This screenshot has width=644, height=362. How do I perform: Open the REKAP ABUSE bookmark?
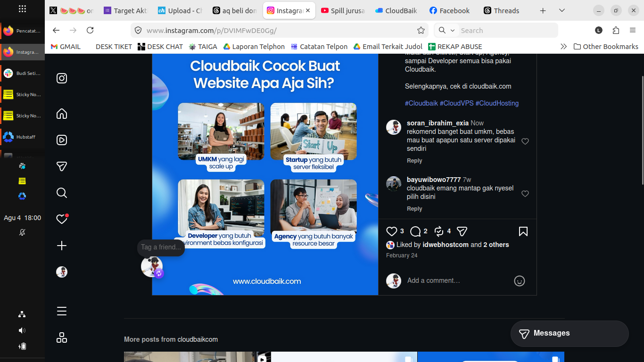455,47
